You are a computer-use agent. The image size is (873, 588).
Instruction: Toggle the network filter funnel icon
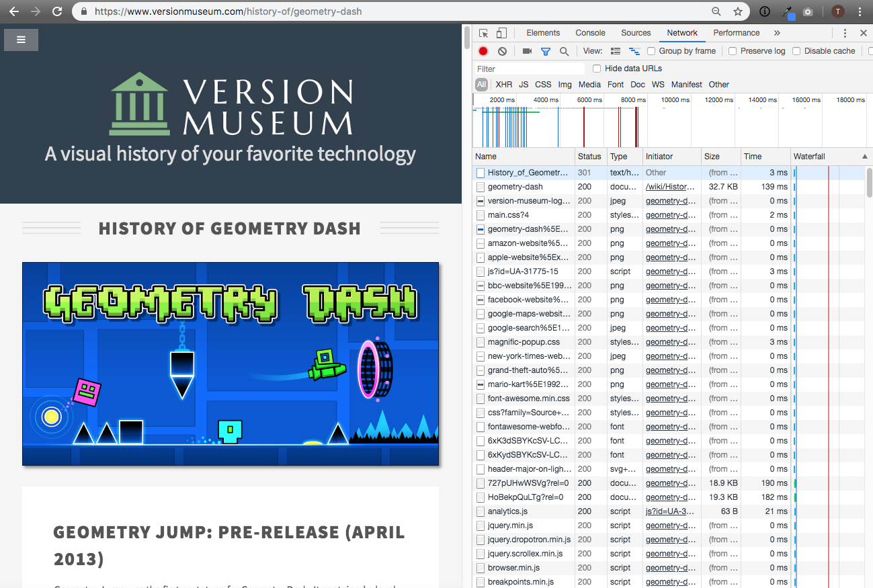click(546, 51)
